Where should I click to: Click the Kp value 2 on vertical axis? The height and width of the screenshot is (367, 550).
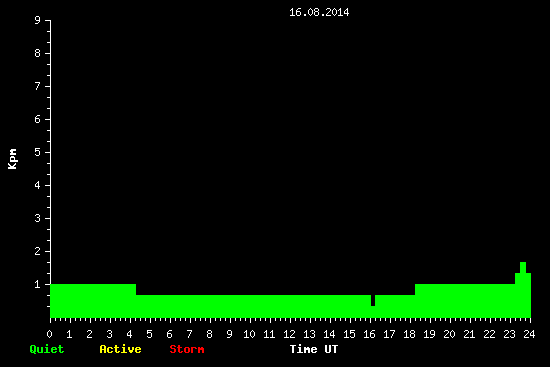click(x=38, y=251)
